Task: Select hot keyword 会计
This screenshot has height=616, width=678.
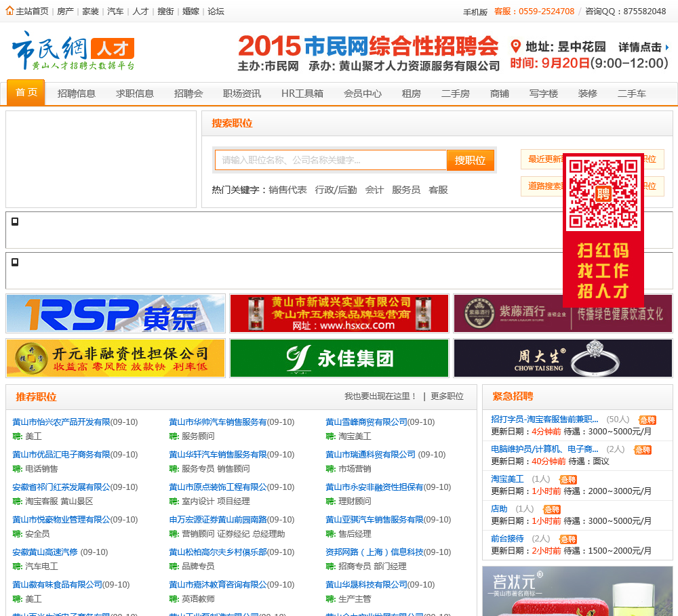Action: tap(374, 190)
